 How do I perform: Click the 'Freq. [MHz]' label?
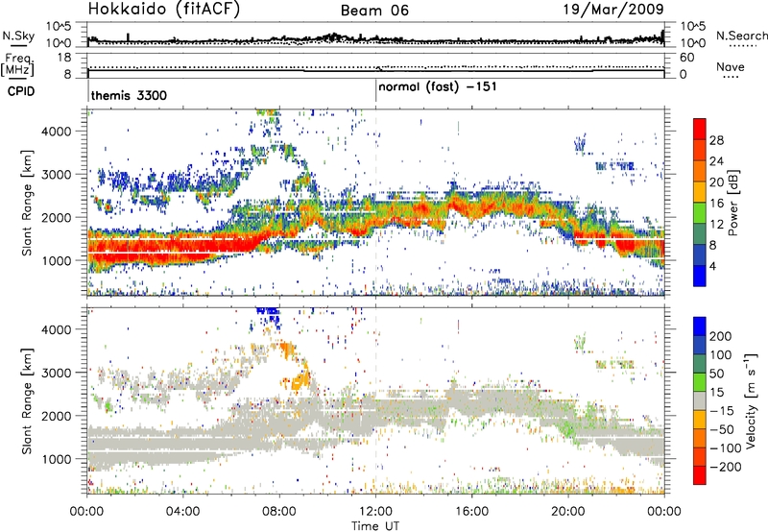18,64
